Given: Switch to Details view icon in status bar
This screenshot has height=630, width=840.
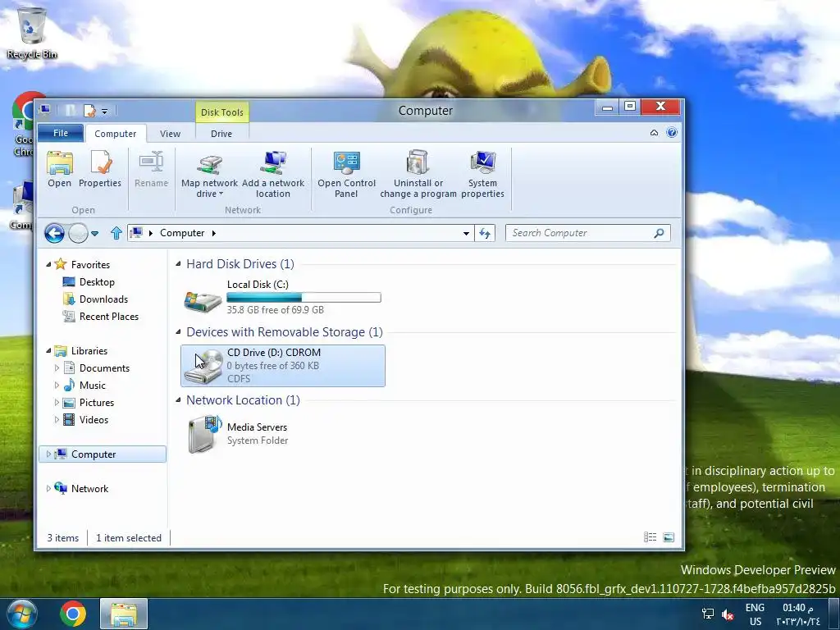Looking at the screenshot, I should (650, 537).
